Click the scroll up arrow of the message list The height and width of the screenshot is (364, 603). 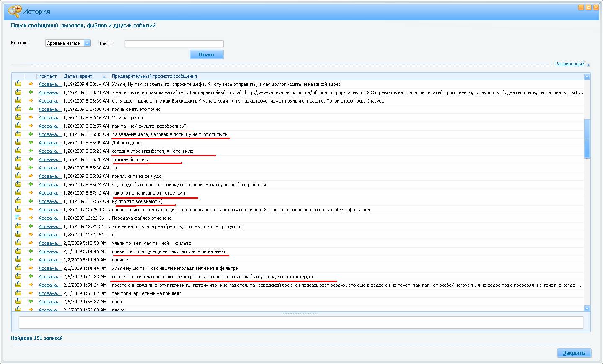point(587,77)
